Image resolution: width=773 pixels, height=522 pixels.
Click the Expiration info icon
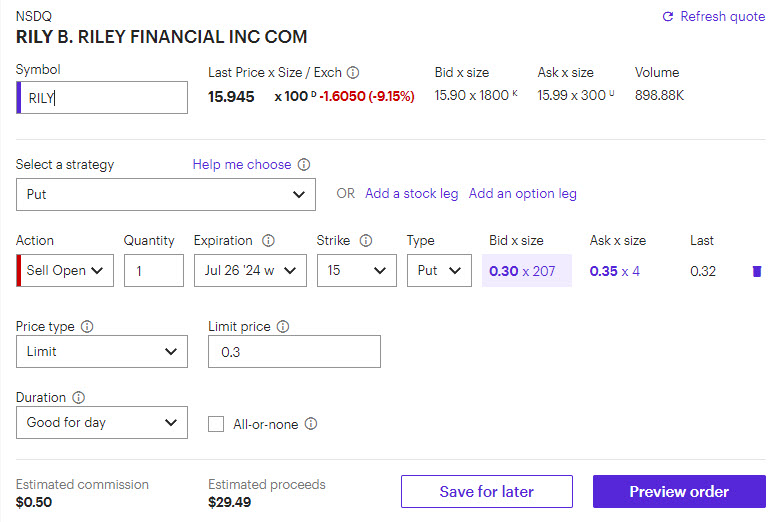(x=268, y=241)
